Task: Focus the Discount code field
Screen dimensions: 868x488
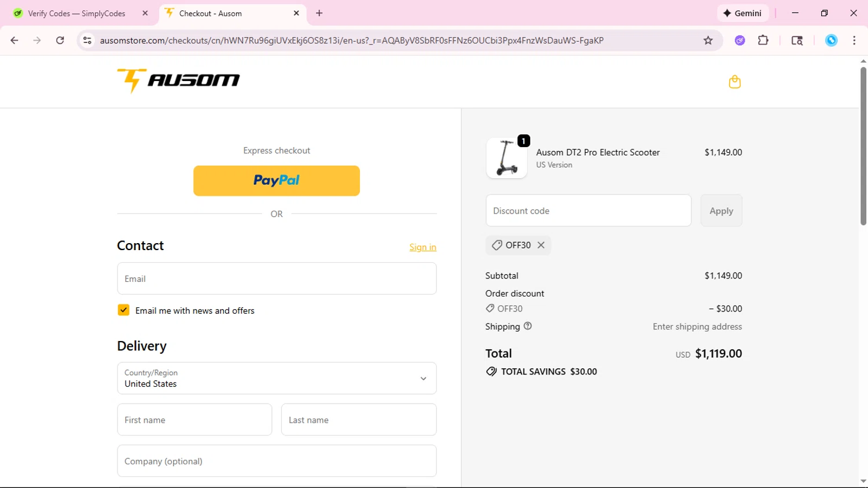Action: tap(589, 211)
